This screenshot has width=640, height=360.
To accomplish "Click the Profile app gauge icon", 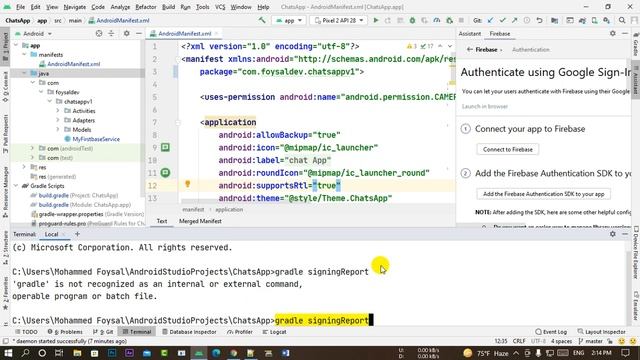I will [x=437, y=20].
